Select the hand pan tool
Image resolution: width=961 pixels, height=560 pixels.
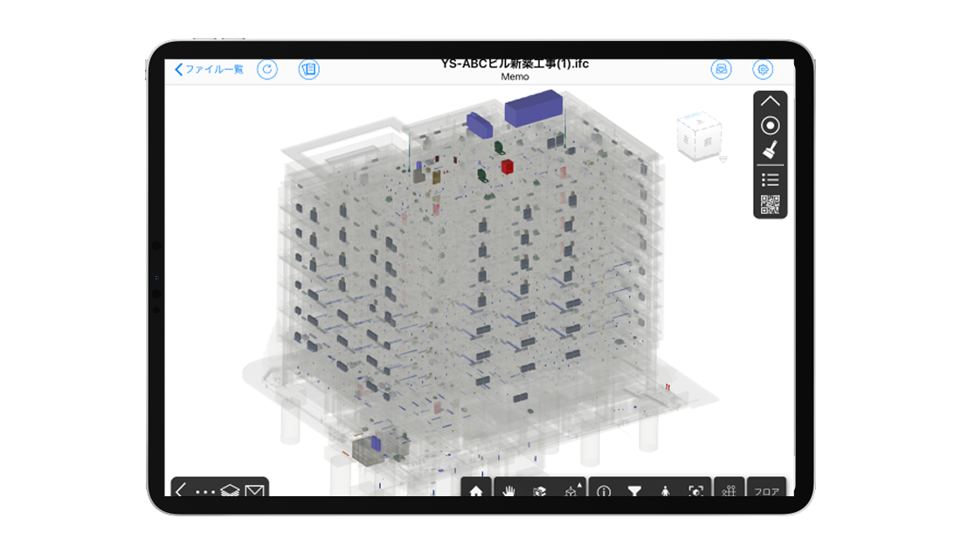click(x=508, y=491)
